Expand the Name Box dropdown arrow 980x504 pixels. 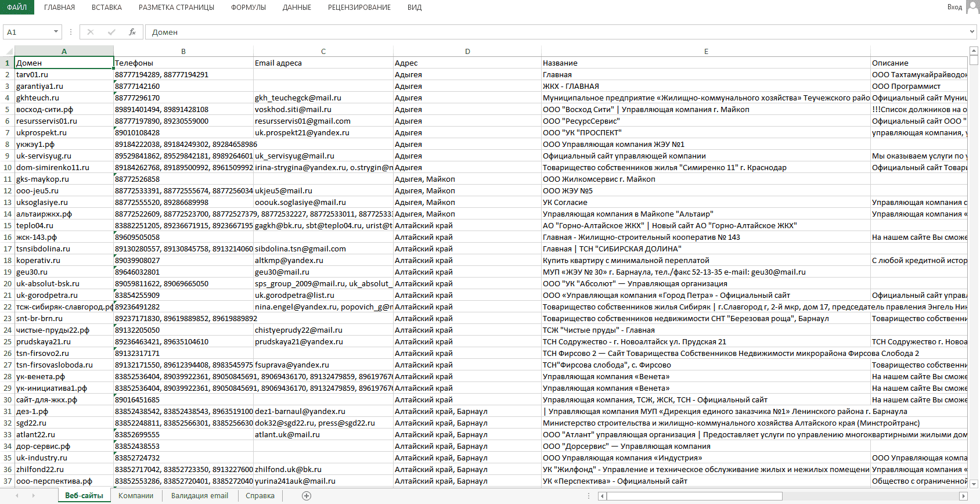(x=56, y=32)
